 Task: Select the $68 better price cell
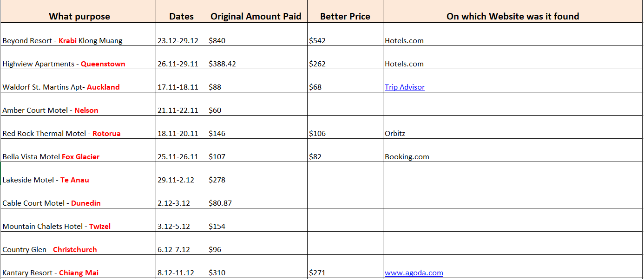tap(345, 81)
